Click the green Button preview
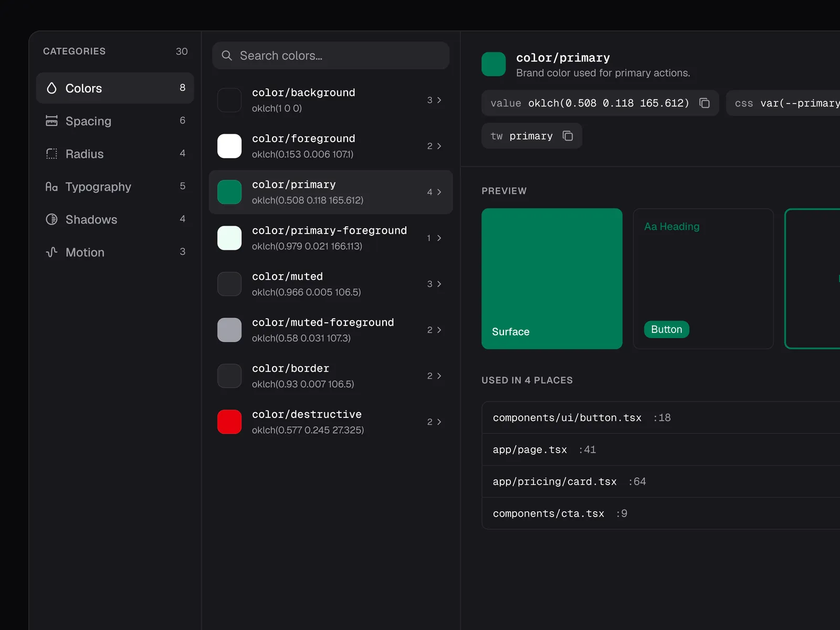 (666, 329)
